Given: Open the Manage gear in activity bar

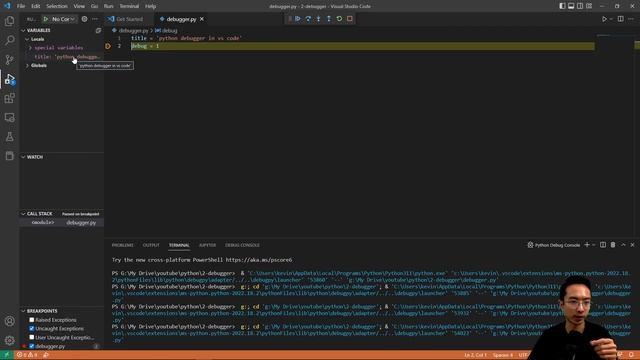Looking at the screenshot, I should [x=9, y=340].
